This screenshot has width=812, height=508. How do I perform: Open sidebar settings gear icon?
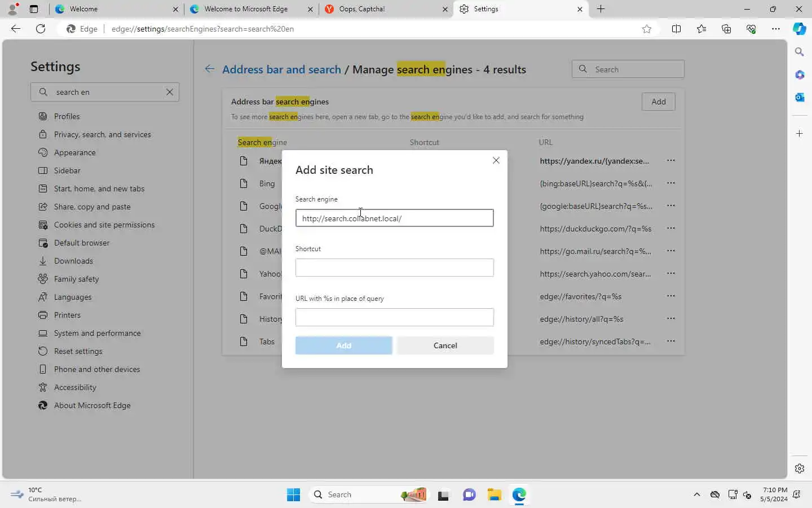click(x=800, y=468)
